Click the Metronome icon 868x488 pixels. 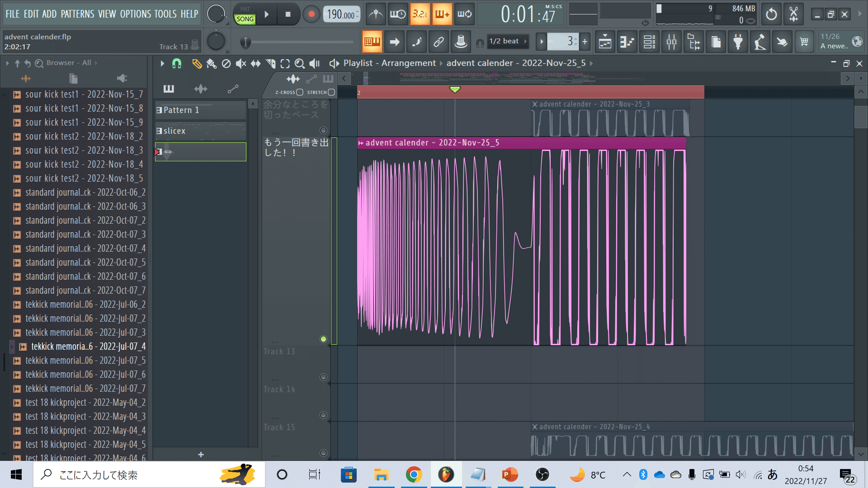(x=376, y=14)
